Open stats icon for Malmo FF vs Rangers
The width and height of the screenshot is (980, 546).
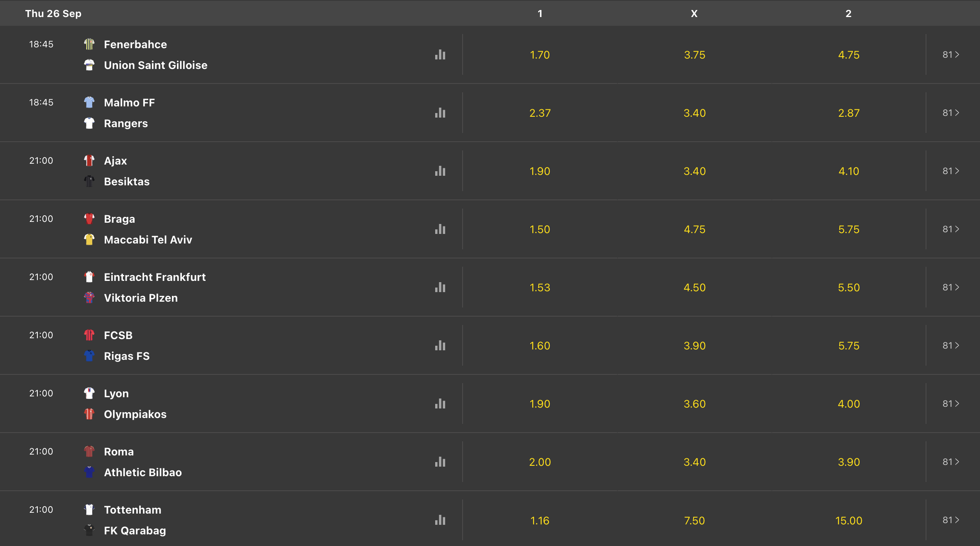[440, 113]
